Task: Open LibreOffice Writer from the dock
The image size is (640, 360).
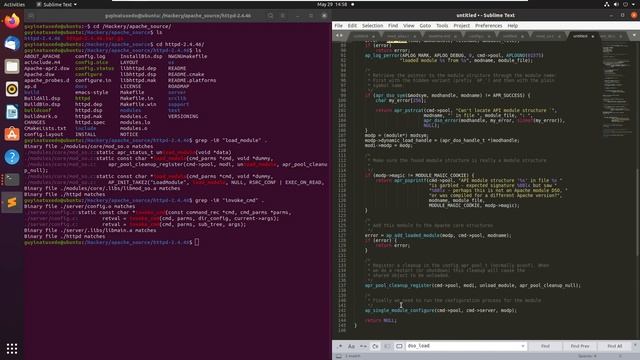Action: [12, 112]
